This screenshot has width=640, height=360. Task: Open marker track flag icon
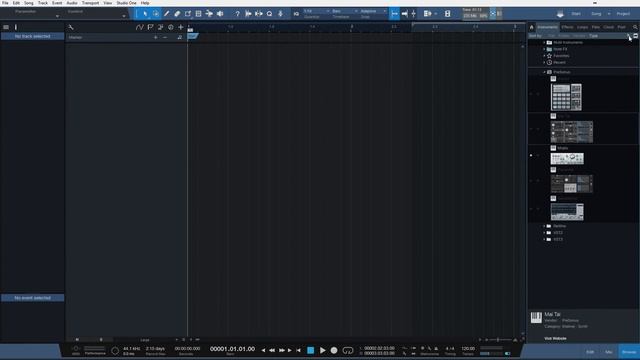[x=150, y=27]
